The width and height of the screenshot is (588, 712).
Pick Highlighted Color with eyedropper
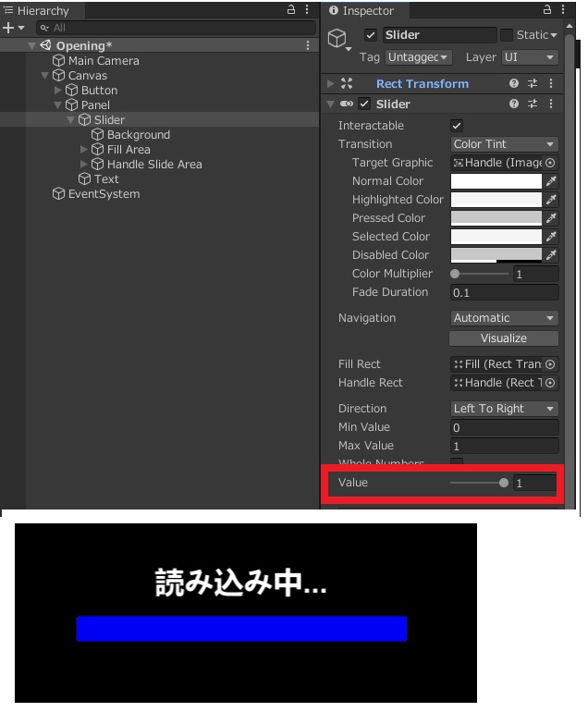coord(551,200)
